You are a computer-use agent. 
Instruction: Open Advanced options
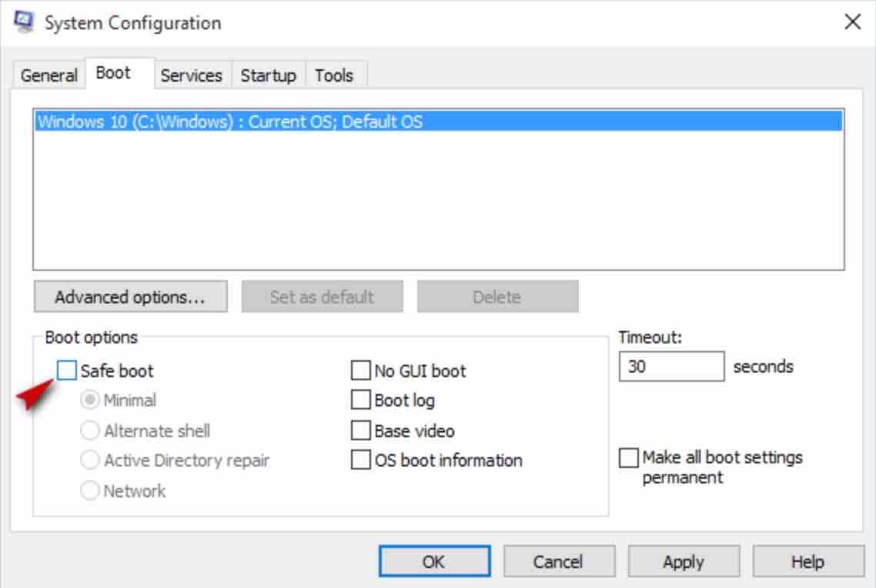pos(131,296)
